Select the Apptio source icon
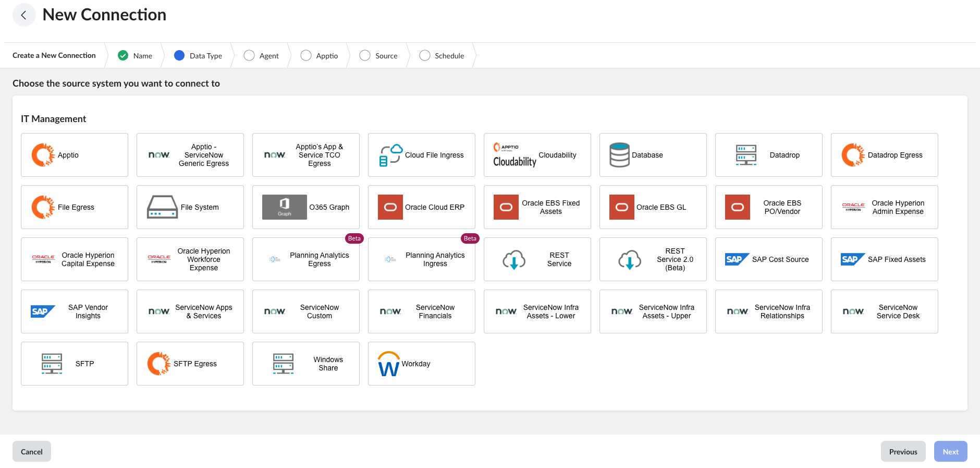The width and height of the screenshot is (980, 468). pyautogui.click(x=43, y=155)
